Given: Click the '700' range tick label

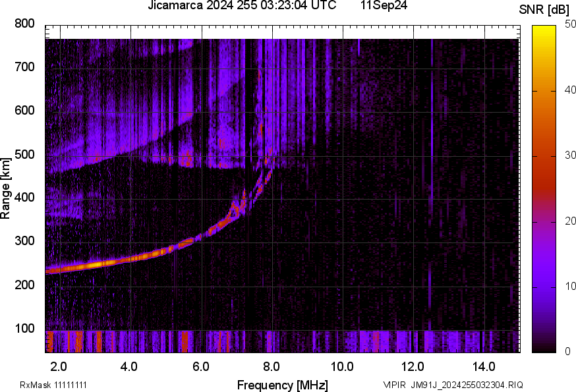Looking at the screenshot, I should (24, 67).
